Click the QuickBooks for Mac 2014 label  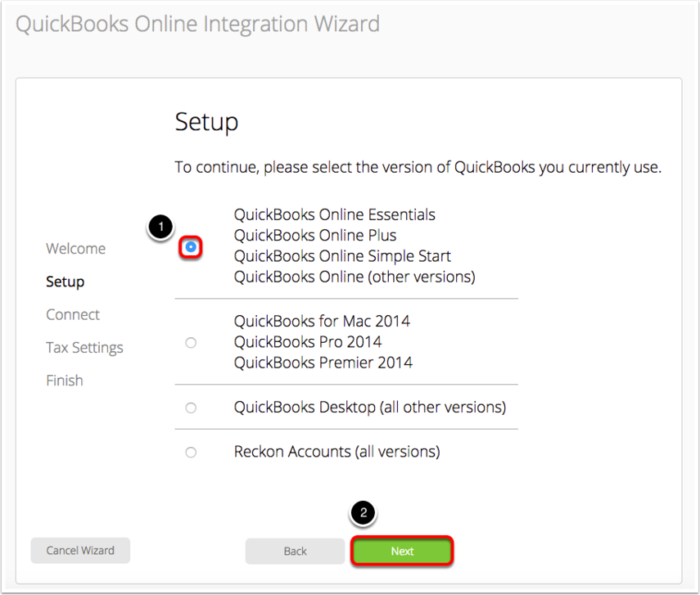point(322,321)
